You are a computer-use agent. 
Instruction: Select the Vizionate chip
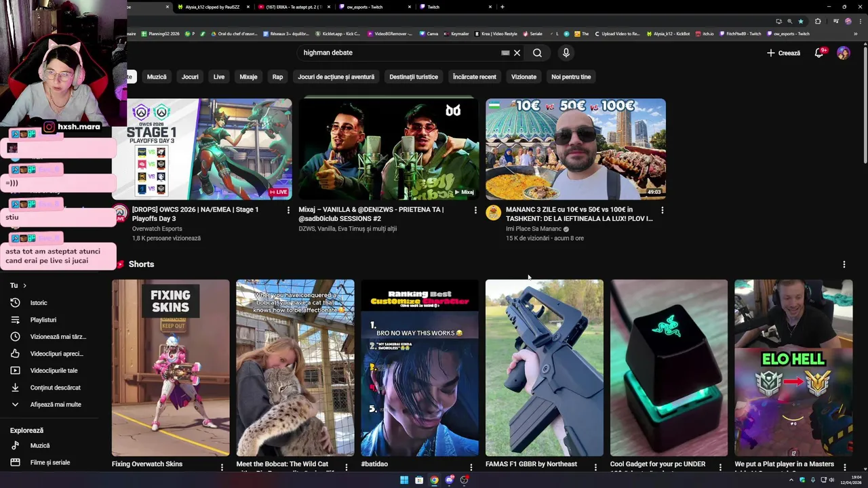(524, 77)
